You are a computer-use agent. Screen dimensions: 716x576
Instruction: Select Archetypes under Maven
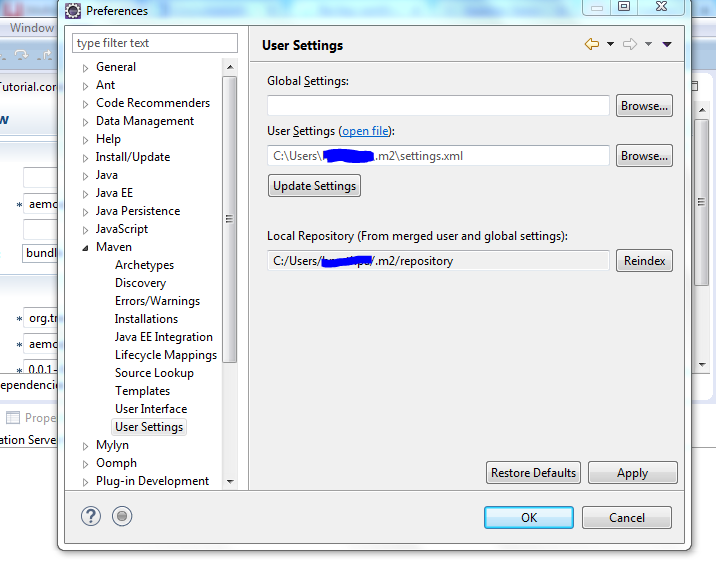pos(144,265)
